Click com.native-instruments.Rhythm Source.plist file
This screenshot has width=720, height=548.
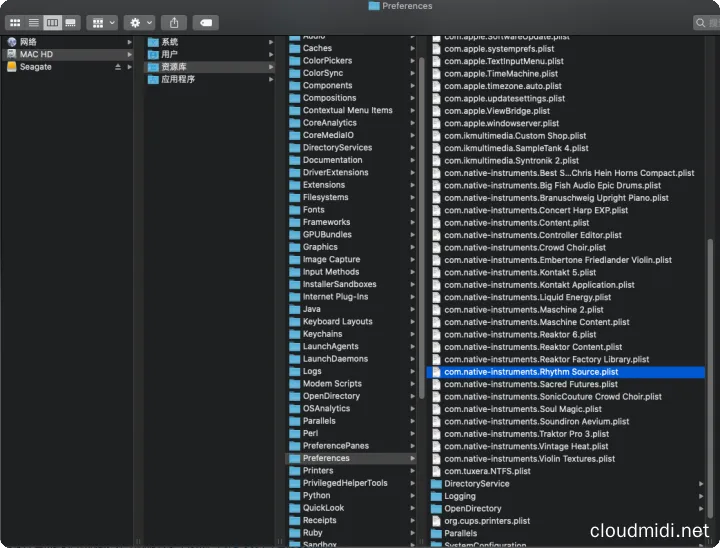531,372
